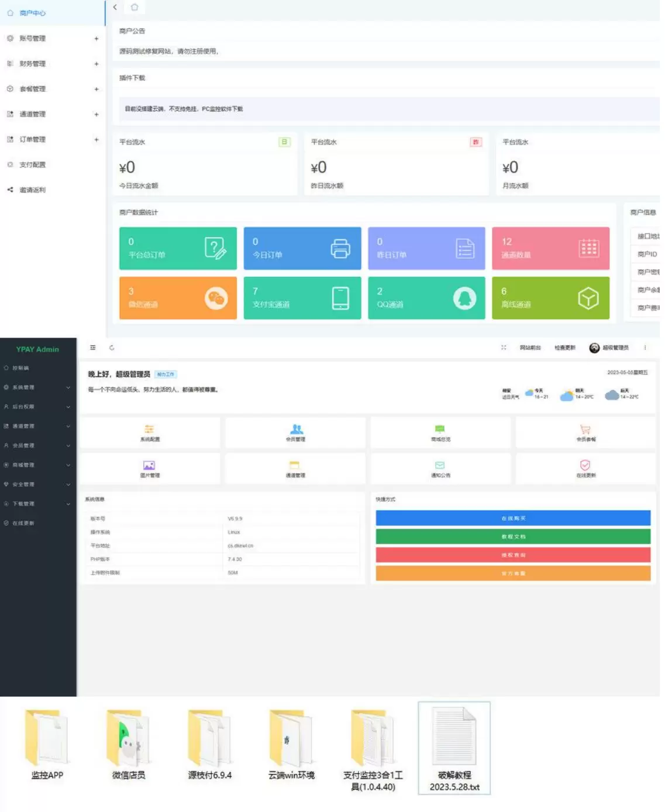Expand 财务管理 plus in merchant sidebar
This screenshot has width=668, height=812.
[97, 64]
